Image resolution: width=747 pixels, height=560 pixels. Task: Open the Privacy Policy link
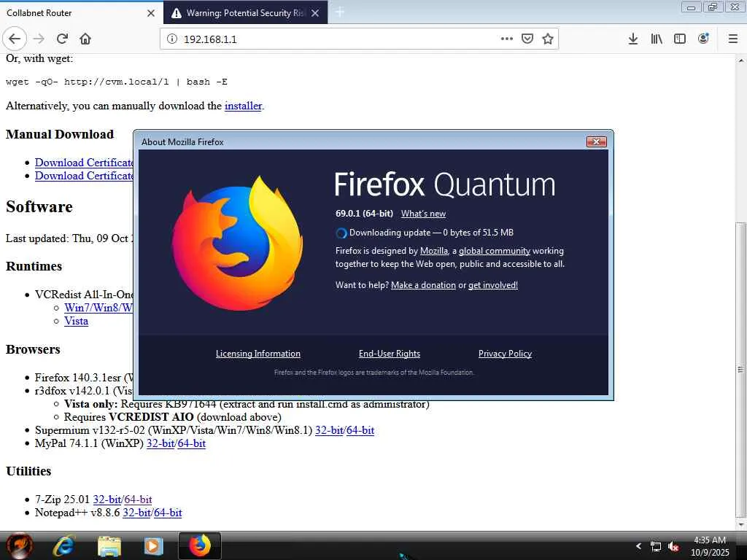click(505, 354)
